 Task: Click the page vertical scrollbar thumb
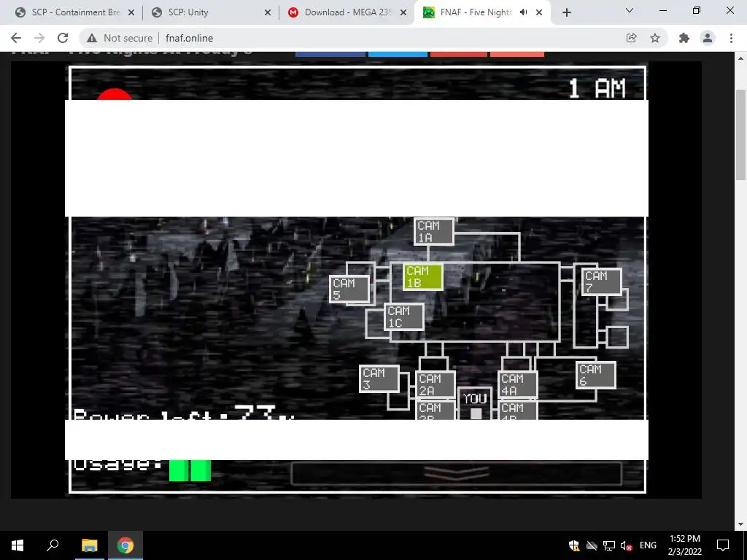(x=740, y=135)
